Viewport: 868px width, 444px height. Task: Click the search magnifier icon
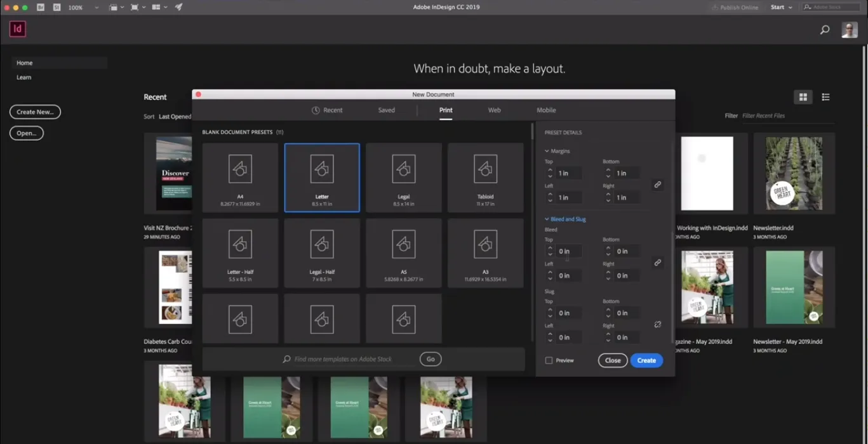pyautogui.click(x=825, y=30)
